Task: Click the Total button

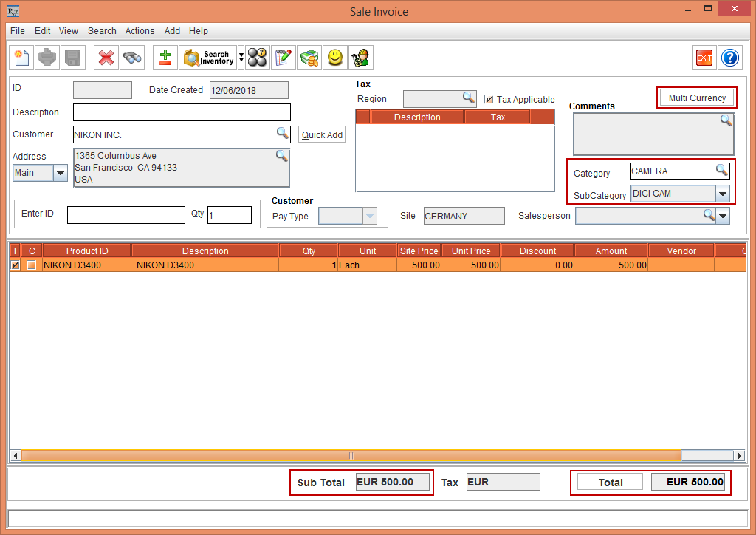Action: [x=611, y=482]
